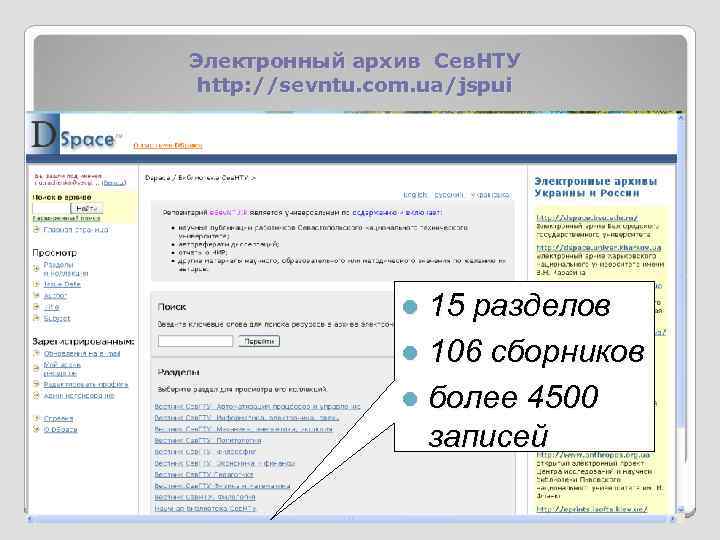Click arrow icon beside Администрирование
The width and height of the screenshot is (720, 540).
click(36, 395)
